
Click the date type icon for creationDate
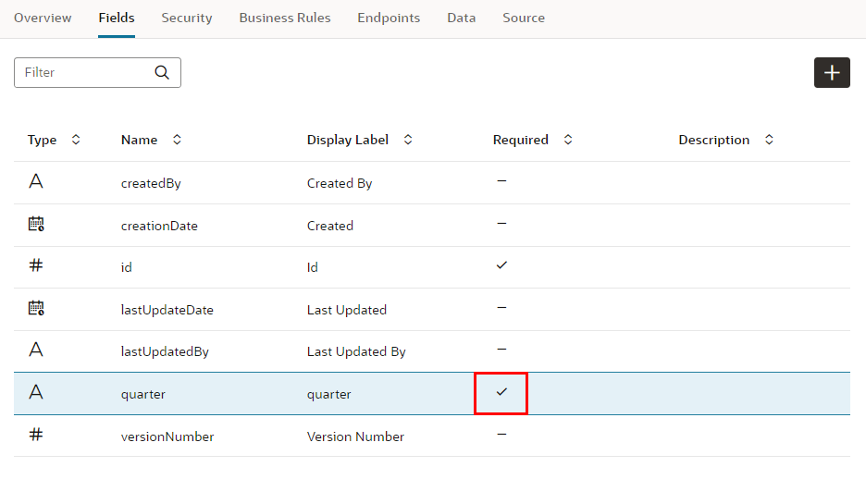click(x=36, y=224)
